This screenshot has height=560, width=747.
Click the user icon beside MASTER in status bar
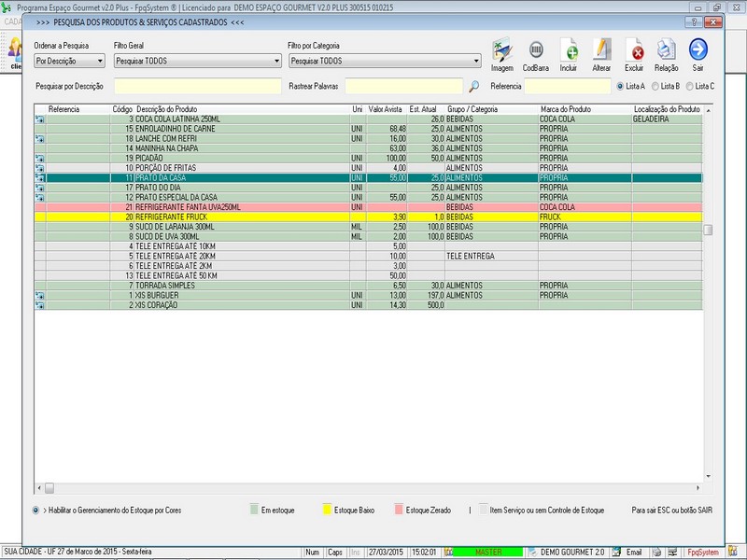click(x=448, y=553)
